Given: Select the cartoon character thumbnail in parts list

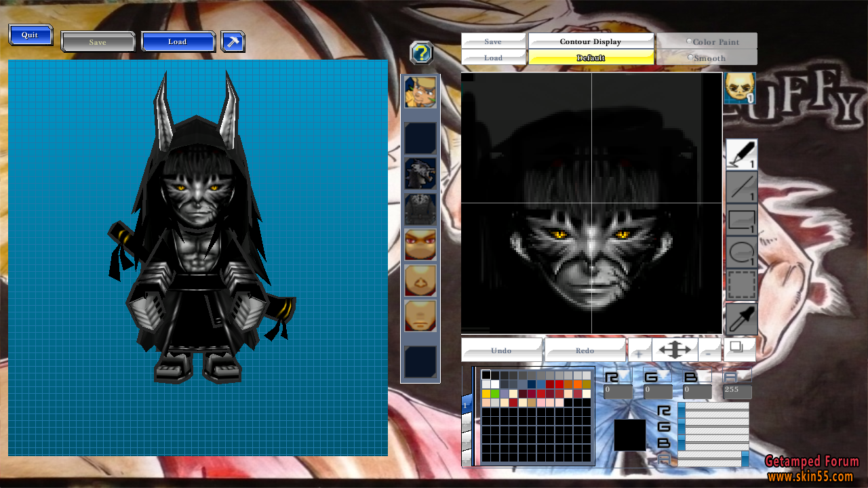Looking at the screenshot, I should click(x=420, y=92).
